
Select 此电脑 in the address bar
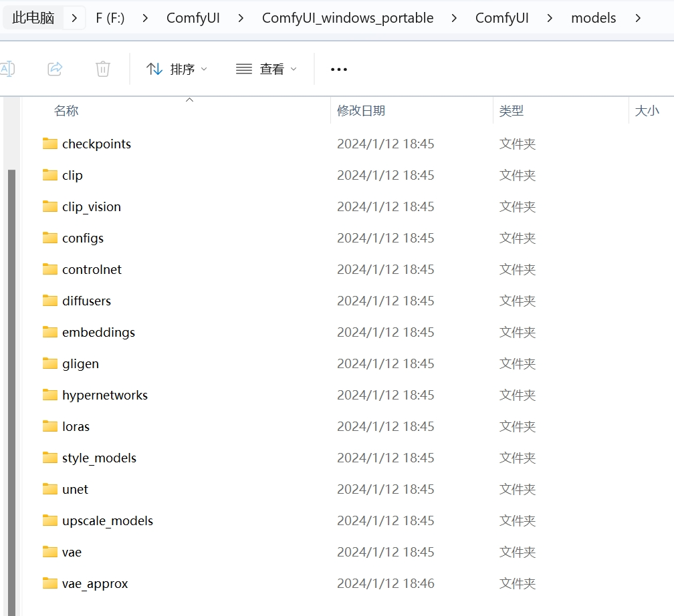[33, 17]
